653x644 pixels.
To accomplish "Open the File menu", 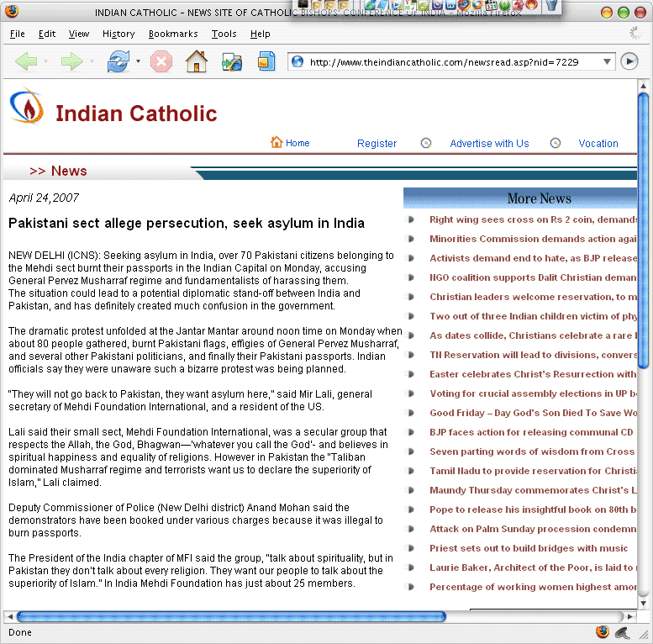I will click(17, 34).
